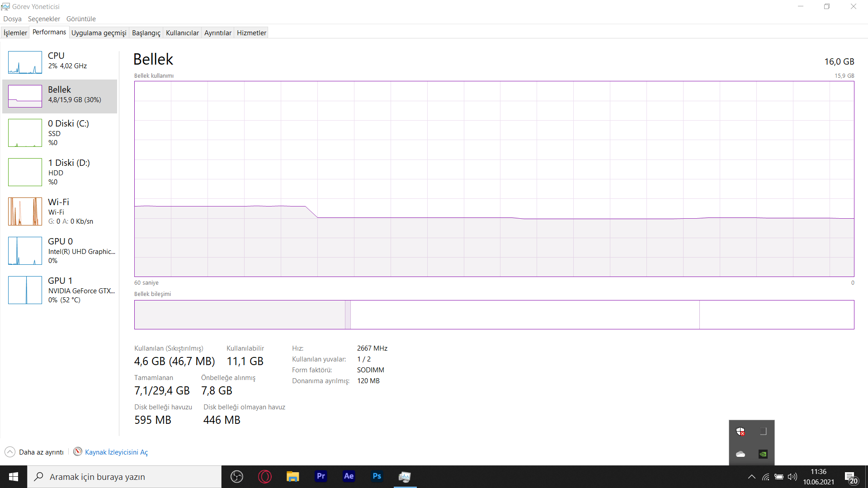Click the Hız value 2667 MHz

[x=372, y=348]
